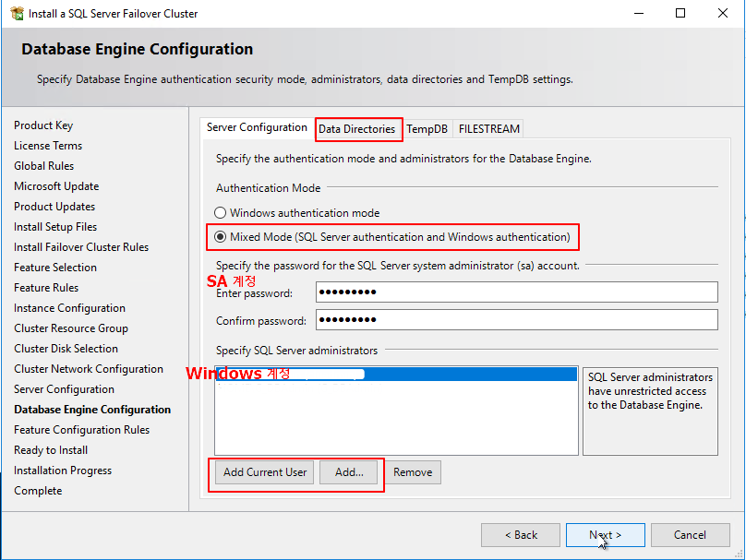This screenshot has height=560, width=746.
Task: Click Server Configuration step in sidebar
Action: [x=64, y=389]
